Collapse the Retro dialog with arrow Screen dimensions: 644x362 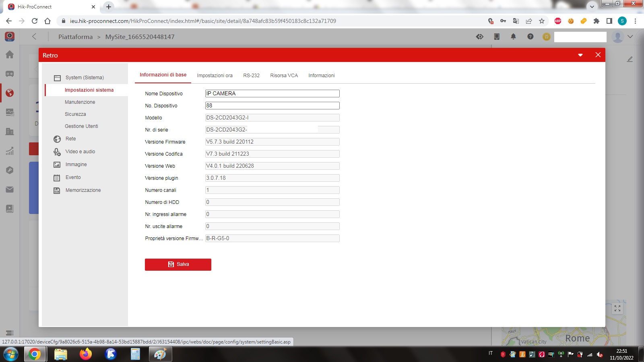580,55
